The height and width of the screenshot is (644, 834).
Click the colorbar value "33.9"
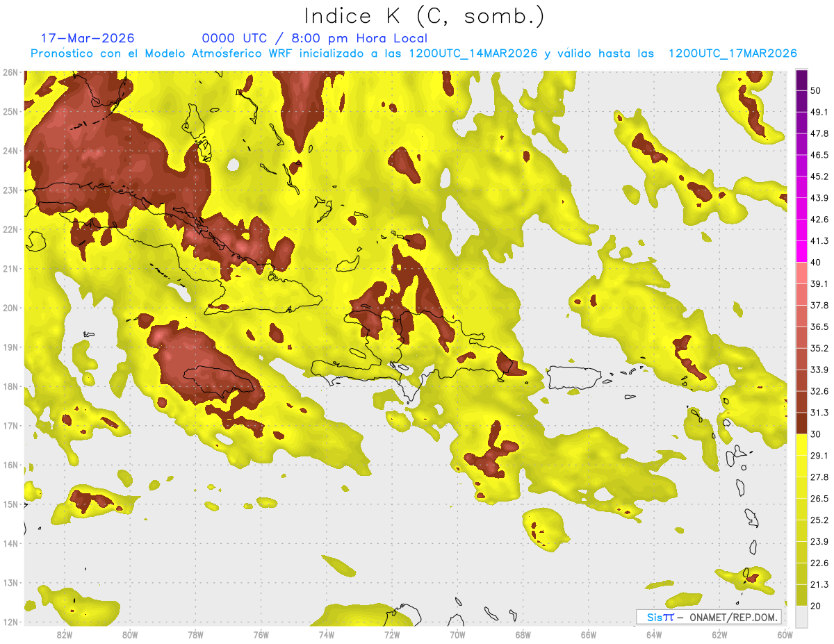coord(819,370)
